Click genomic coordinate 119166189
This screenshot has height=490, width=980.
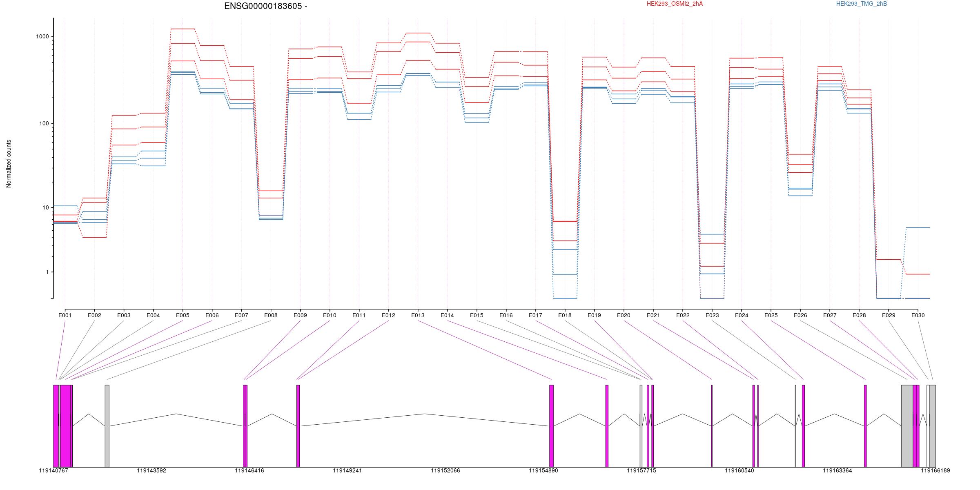(x=935, y=471)
